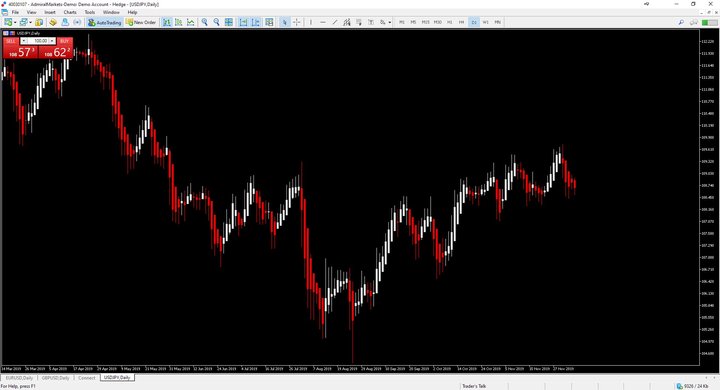Open the Charts menu
The image size is (720, 390).
point(70,12)
